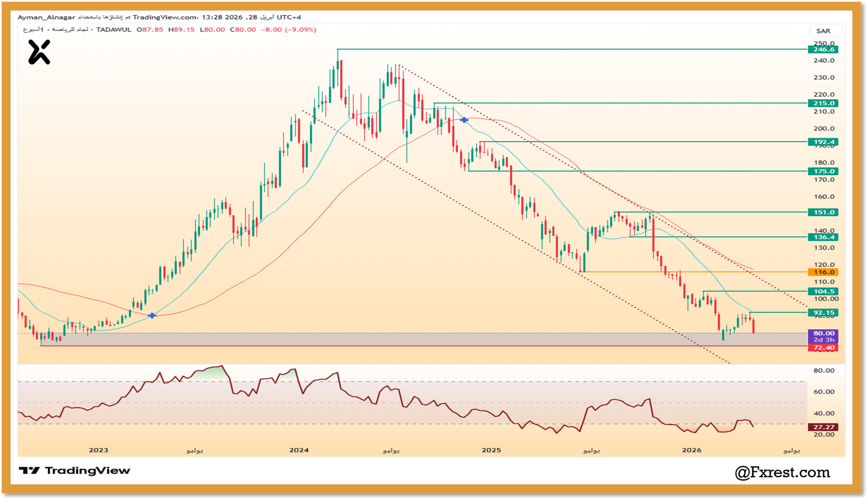Viewport: 868px width, 500px height.
Task: Click the purple 80.00 current price label
Action: 824,333
